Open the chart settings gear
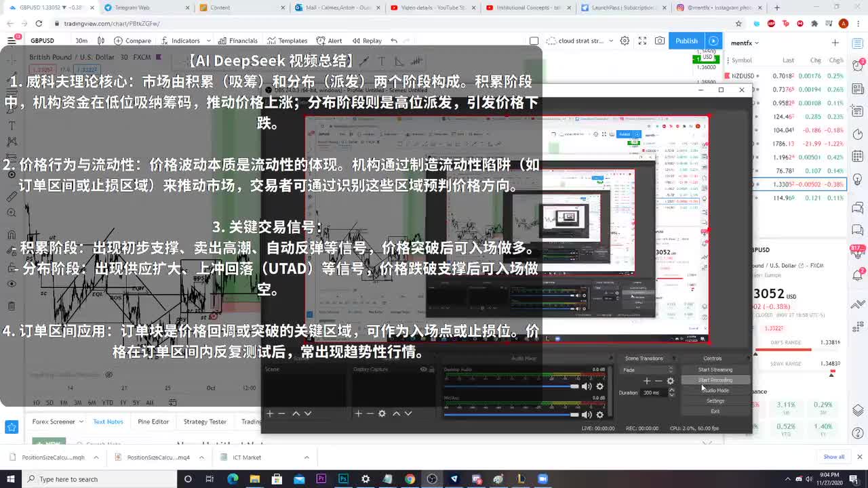This screenshot has width=868, height=488. [625, 41]
